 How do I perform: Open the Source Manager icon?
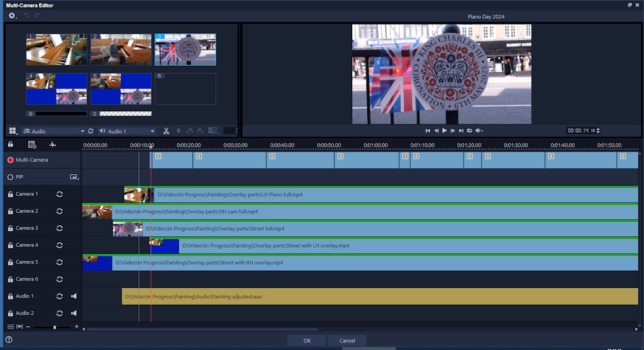point(32,145)
